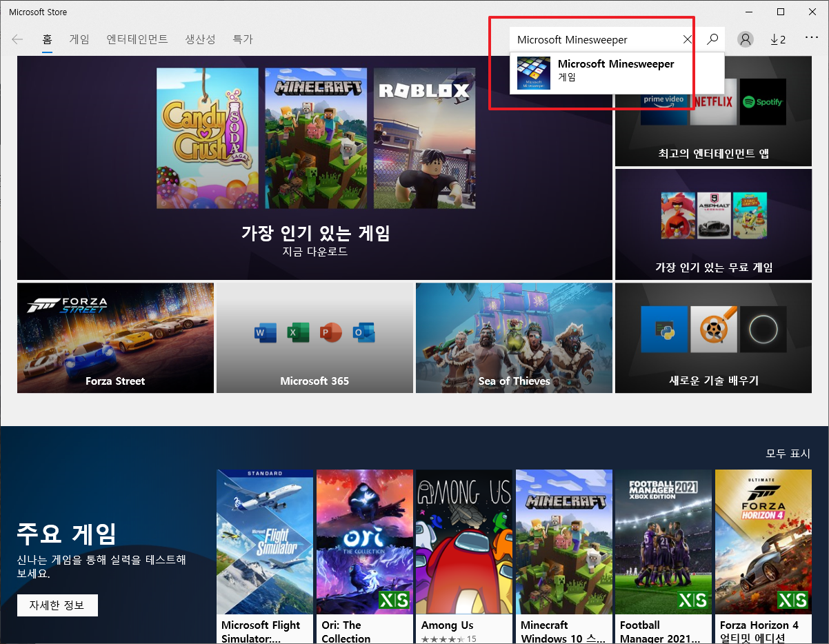This screenshot has height=644, width=829.
Task: Click the Microsoft Flight Simulator title text
Action: 261,632
